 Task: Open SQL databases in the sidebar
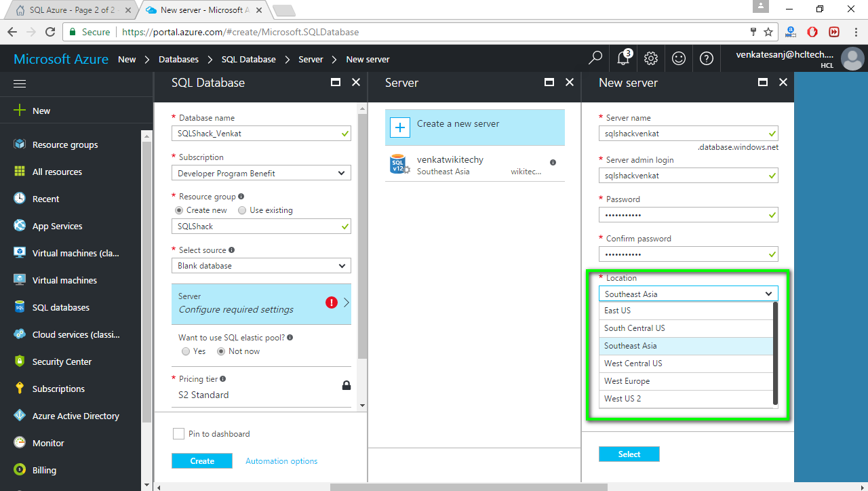(x=60, y=307)
